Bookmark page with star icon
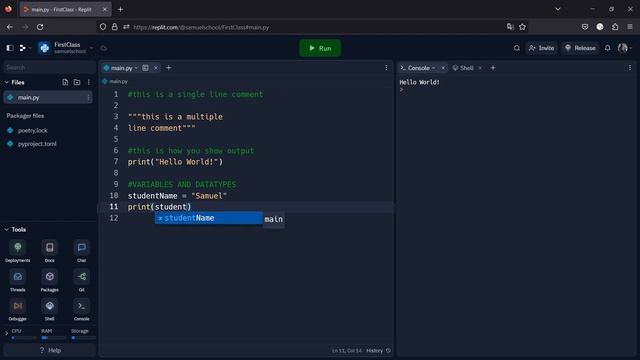This screenshot has height=360, width=640. click(x=522, y=27)
